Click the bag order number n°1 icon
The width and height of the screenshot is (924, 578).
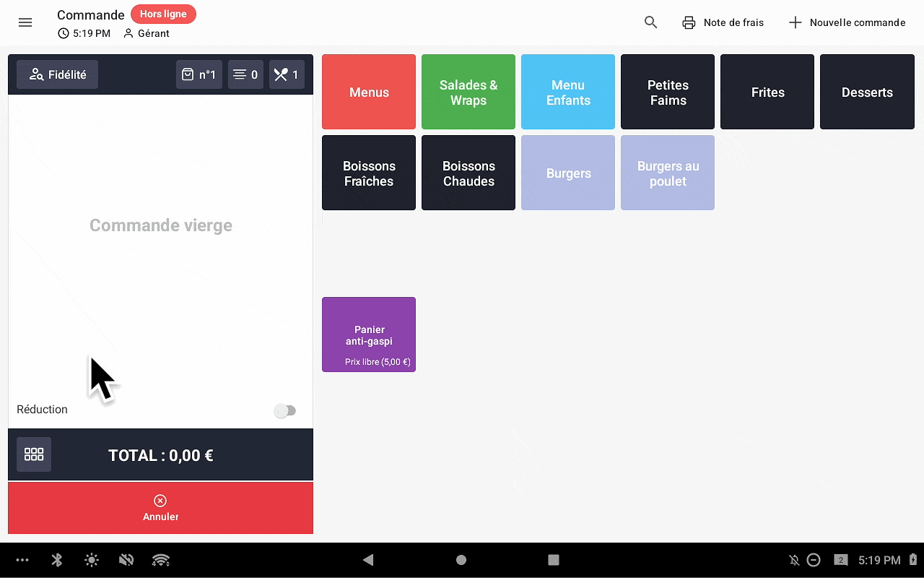199,74
